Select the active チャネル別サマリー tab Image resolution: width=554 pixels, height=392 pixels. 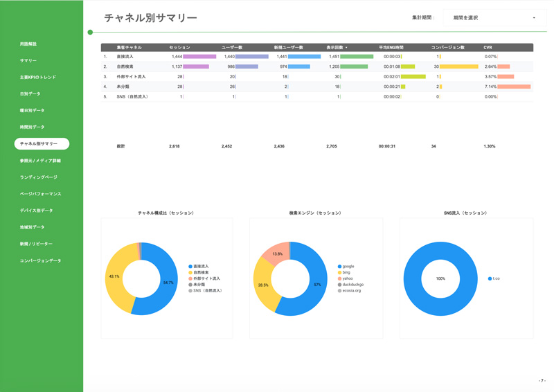pos(42,144)
